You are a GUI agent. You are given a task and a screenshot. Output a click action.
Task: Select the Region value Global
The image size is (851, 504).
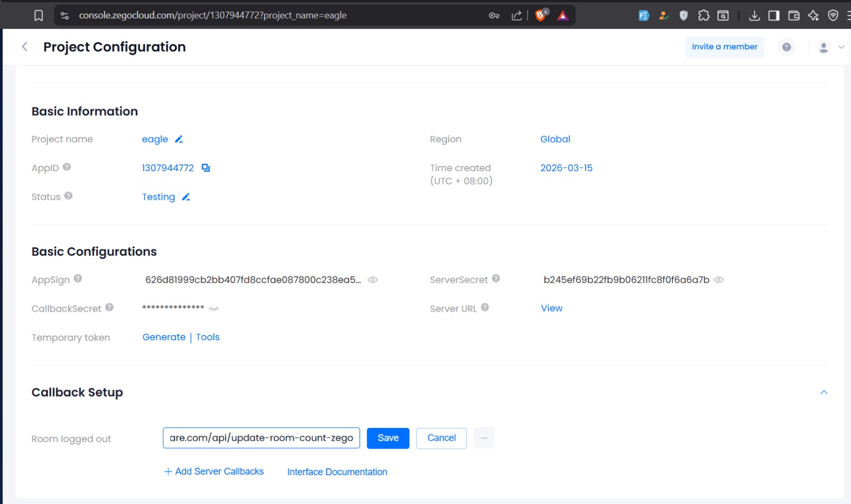555,139
